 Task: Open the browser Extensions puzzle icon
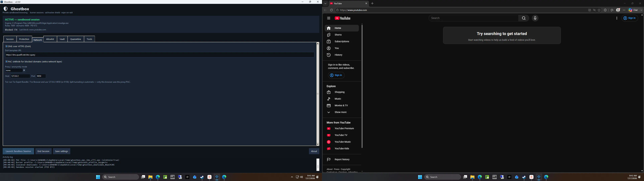click(x=605, y=10)
